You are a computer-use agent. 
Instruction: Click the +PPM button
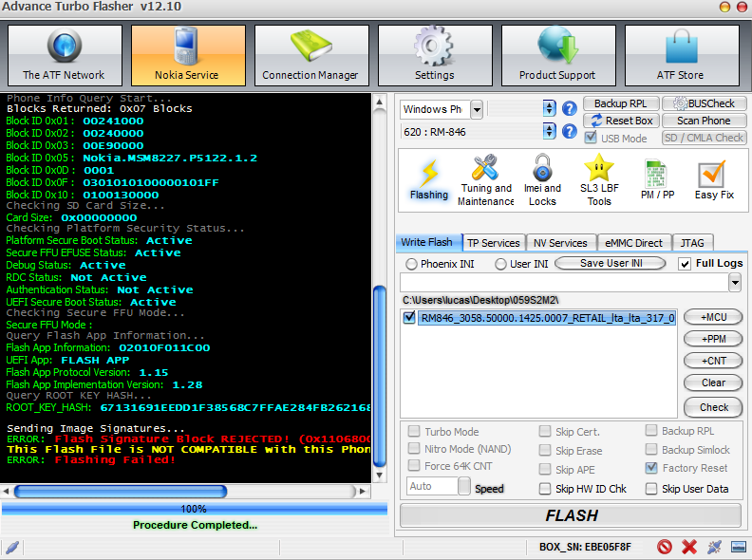coord(713,339)
